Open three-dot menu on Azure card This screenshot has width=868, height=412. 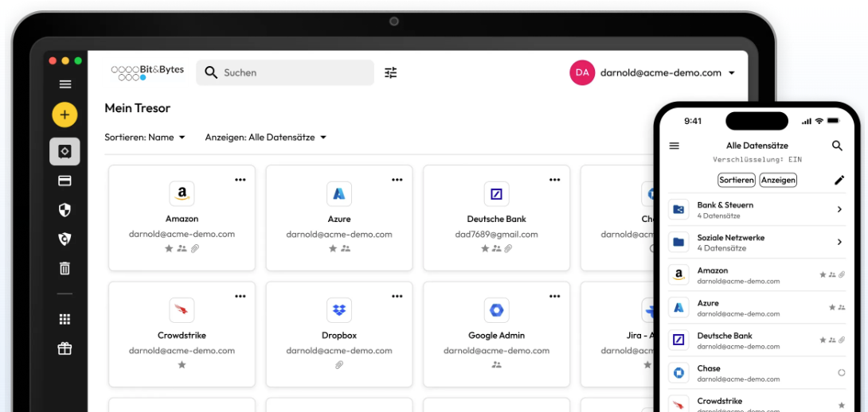pyautogui.click(x=397, y=180)
